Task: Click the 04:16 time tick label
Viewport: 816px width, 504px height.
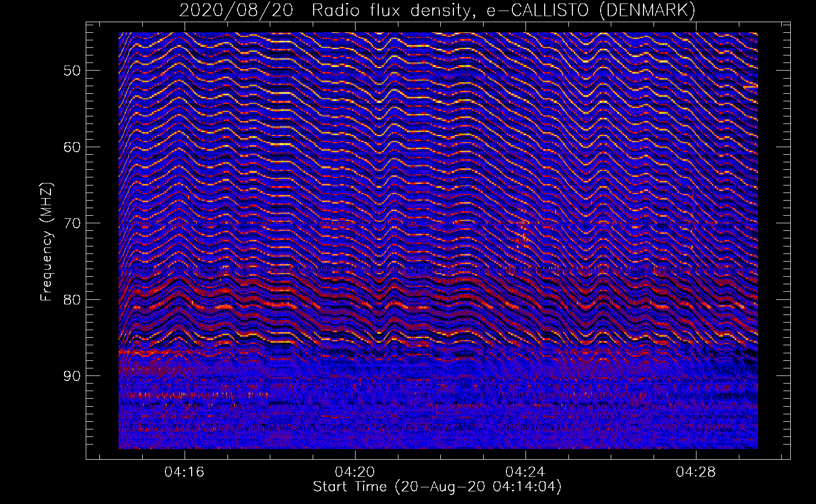Action: point(185,472)
